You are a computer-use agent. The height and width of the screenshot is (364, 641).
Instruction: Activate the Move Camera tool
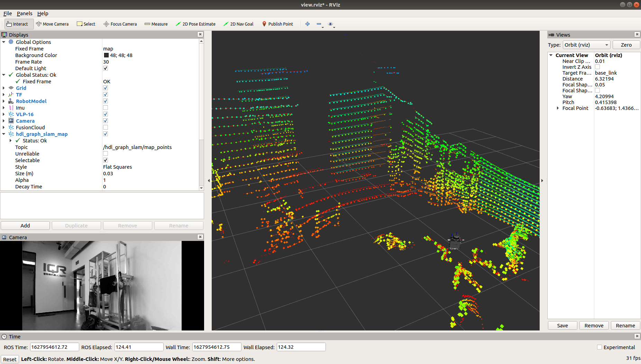point(52,24)
